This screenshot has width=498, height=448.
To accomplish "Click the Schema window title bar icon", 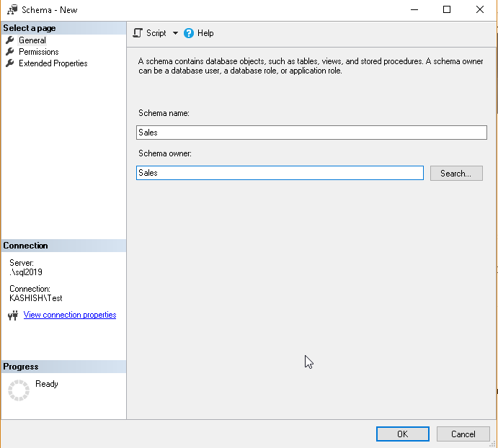I will [x=12, y=10].
